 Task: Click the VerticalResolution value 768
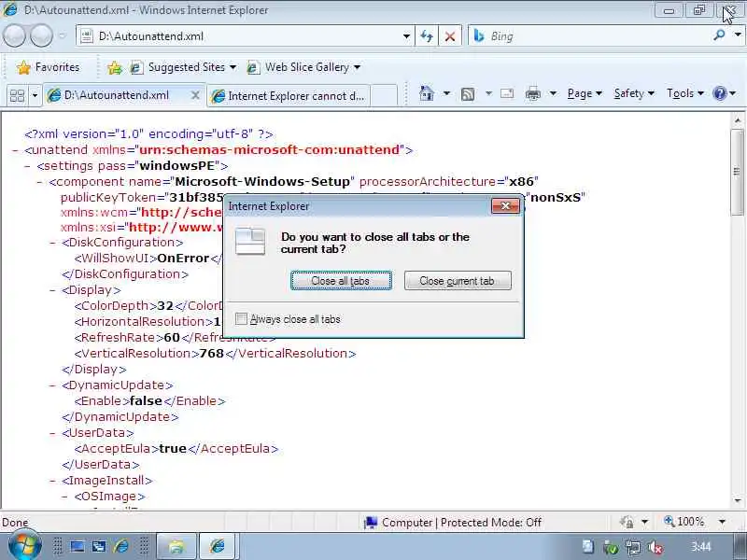point(212,354)
